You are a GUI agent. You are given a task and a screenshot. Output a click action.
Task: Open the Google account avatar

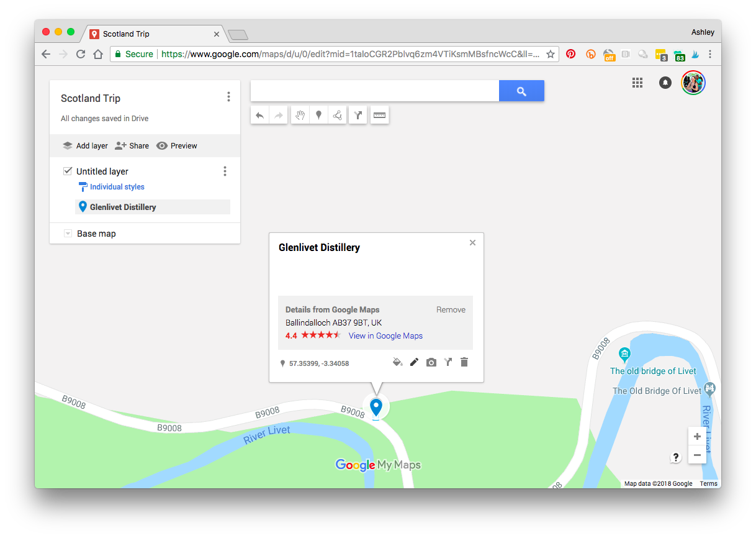coord(693,83)
